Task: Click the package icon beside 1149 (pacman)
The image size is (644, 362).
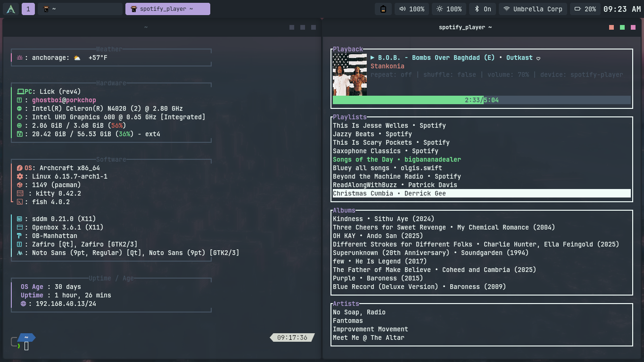Action: click(20, 185)
